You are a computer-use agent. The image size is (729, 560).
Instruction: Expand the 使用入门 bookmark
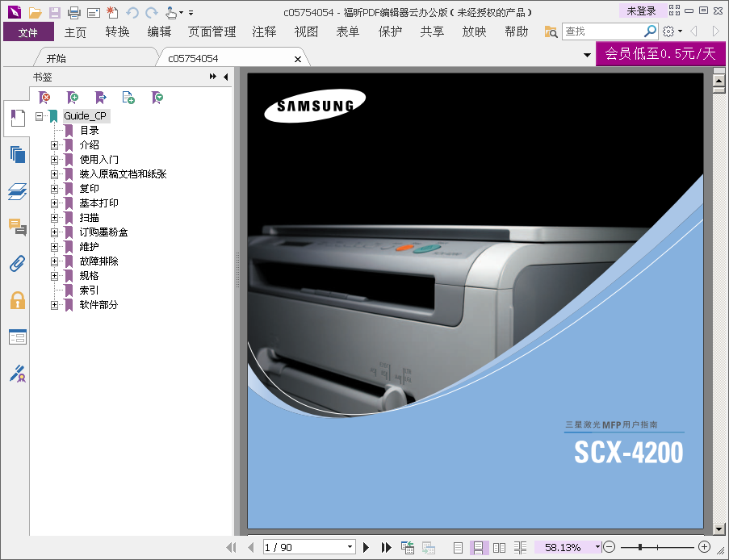54,160
